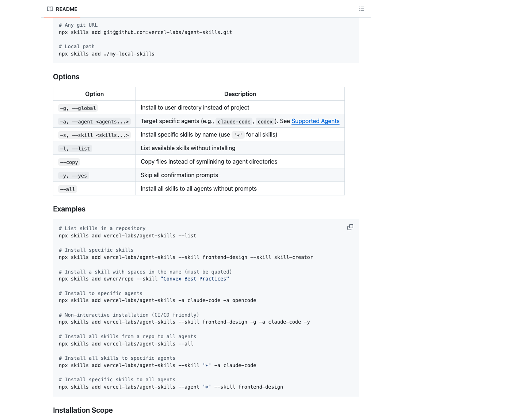Viewport: 526px width, 420px height.
Task: Click 'Install specific skills by name' description
Action: click(209, 134)
